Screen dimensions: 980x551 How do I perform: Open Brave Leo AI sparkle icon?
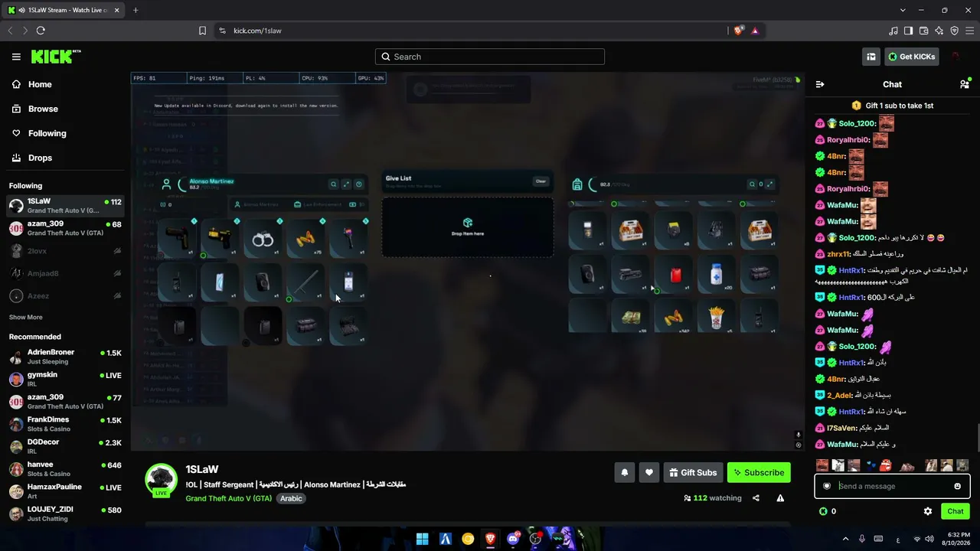[x=939, y=31]
